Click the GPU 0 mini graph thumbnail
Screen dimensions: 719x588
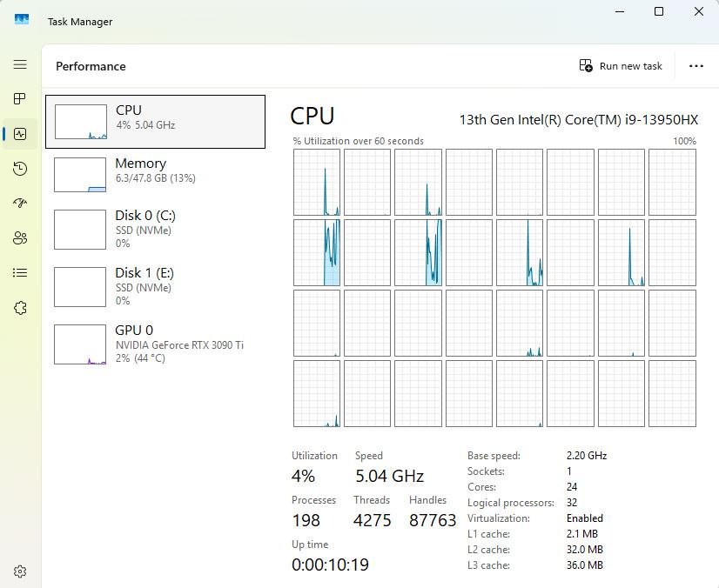80,344
